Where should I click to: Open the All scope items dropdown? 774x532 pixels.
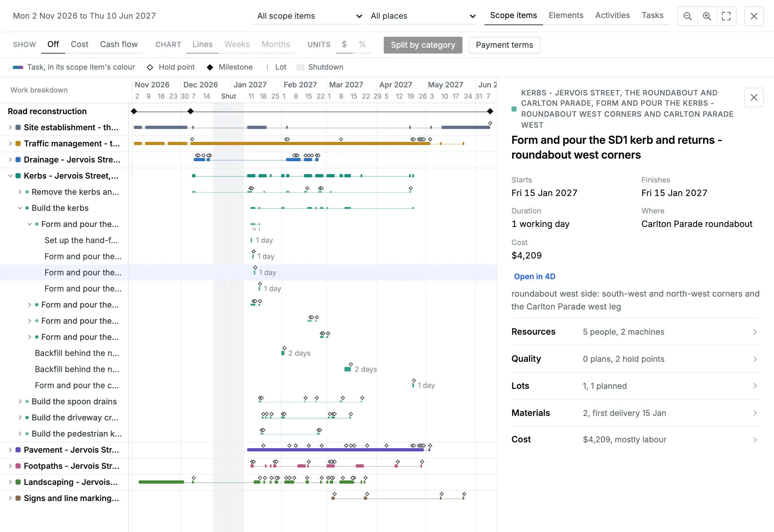click(308, 16)
